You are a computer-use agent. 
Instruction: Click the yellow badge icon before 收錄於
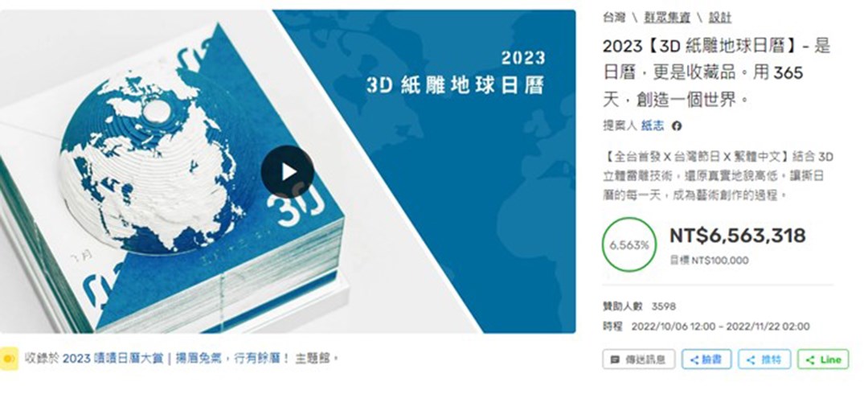pyautogui.click(x=8, y=358)
